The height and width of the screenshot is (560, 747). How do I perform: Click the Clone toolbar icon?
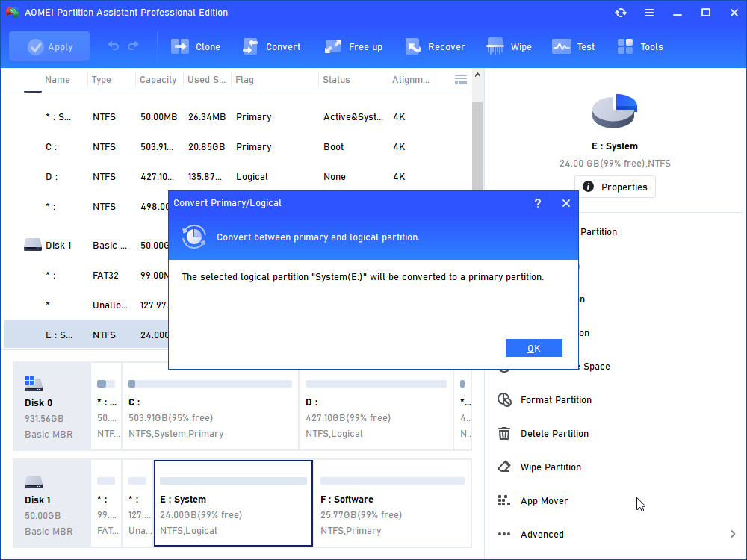[x=180, y=46]
